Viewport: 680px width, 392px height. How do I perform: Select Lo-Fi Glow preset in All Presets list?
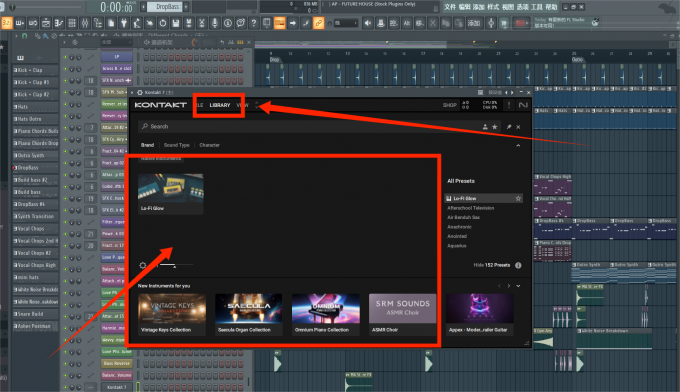tap(484, 198)
